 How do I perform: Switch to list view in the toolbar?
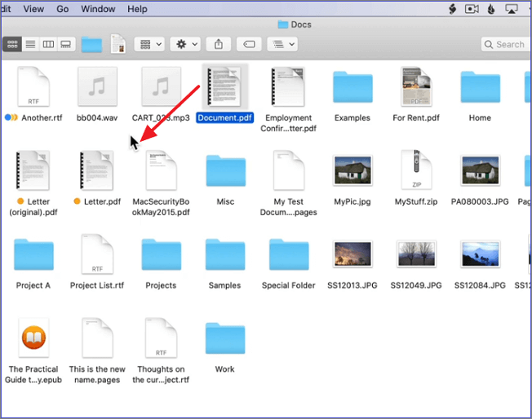coord(30,44)
